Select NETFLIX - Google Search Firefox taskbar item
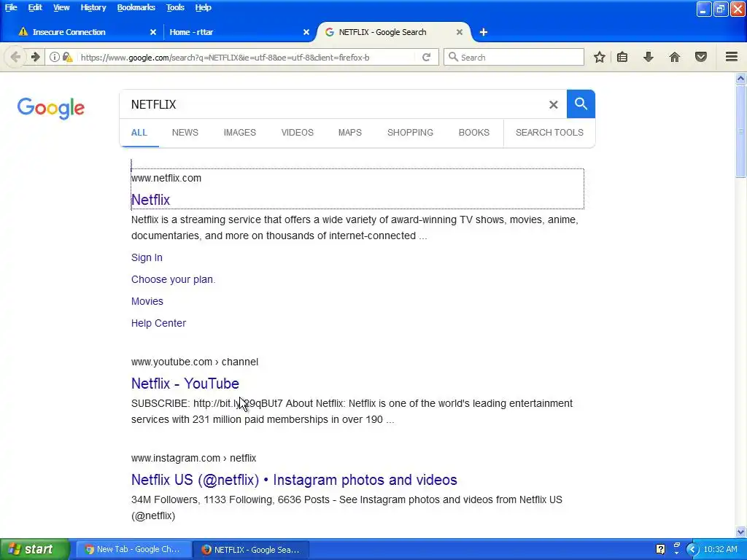Image resolution: width=747 pixels, height=560 pixels. 252,550
